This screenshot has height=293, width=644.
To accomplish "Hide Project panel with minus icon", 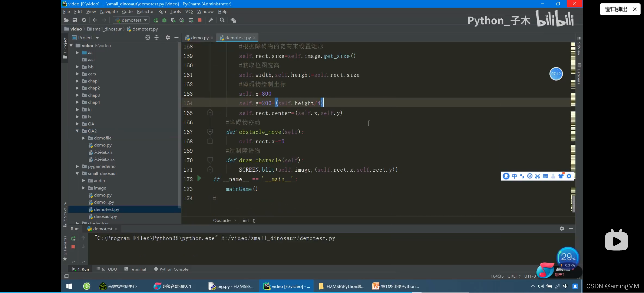I will [176, 38].
